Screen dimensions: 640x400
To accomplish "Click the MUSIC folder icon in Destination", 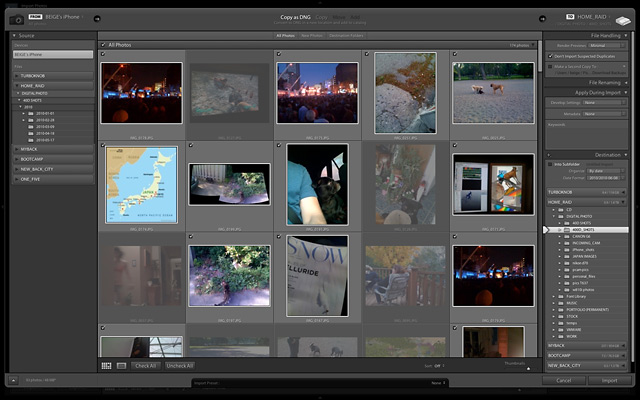I will click(x=561, y=303).
